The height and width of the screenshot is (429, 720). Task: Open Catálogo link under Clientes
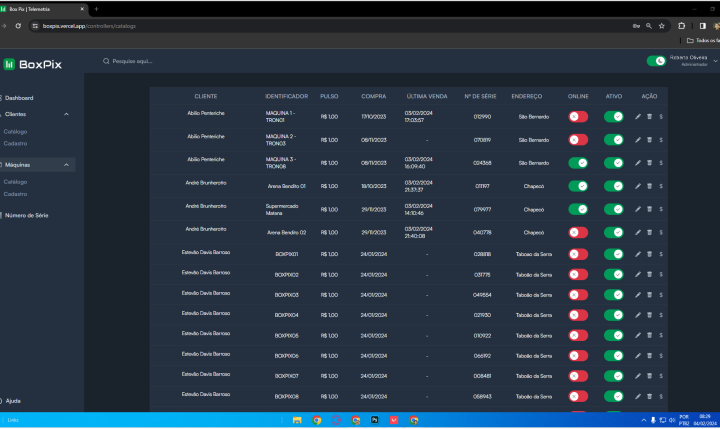(x=16, y=131)
